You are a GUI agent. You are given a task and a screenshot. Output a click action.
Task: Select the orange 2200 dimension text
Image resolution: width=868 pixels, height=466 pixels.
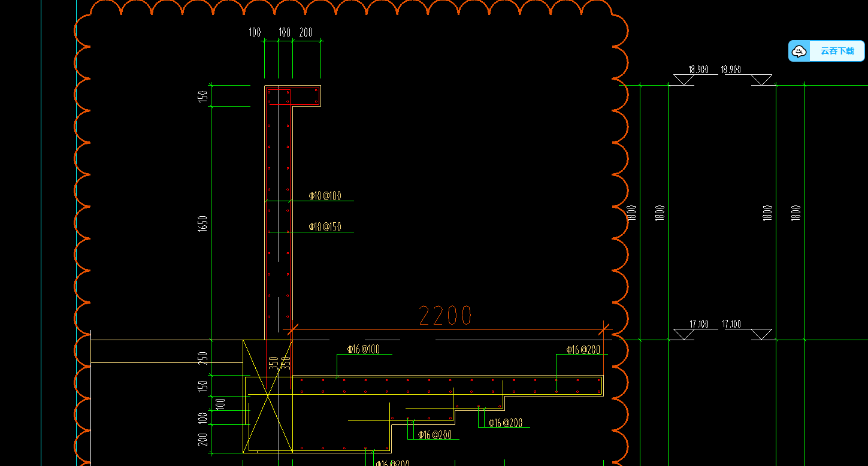click(446, 316)
